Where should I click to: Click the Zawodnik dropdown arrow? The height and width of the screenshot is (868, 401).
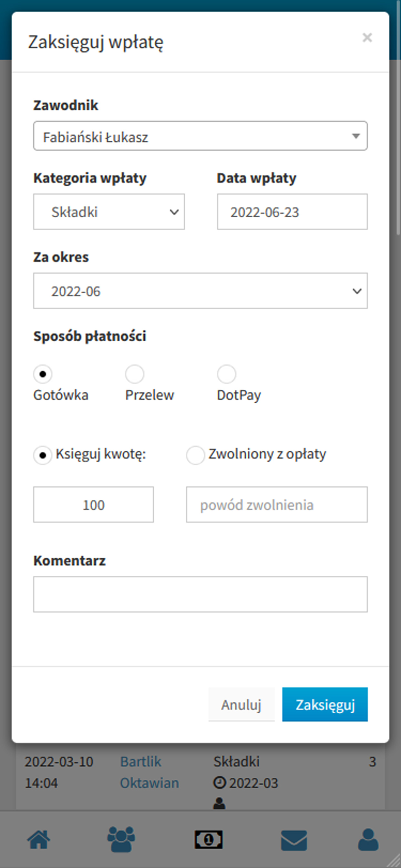356,136
